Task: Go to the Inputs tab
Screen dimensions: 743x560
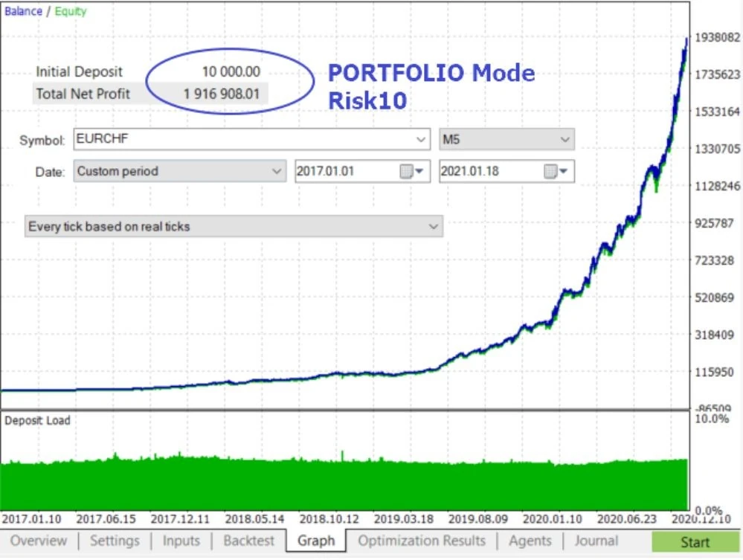Action: 181,541
